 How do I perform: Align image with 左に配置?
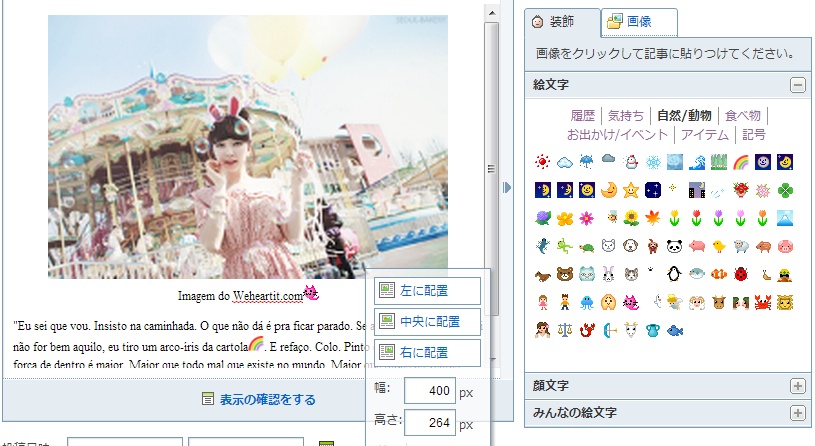[427, 291]
